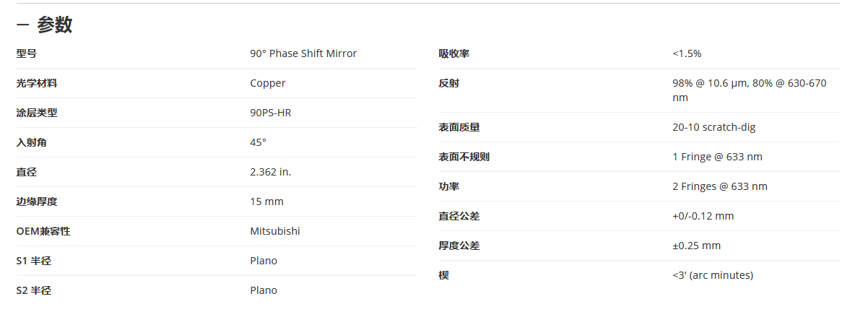
Task: Click the 楔 <3' (arc minutes) value
Action: tap(713, 275)
